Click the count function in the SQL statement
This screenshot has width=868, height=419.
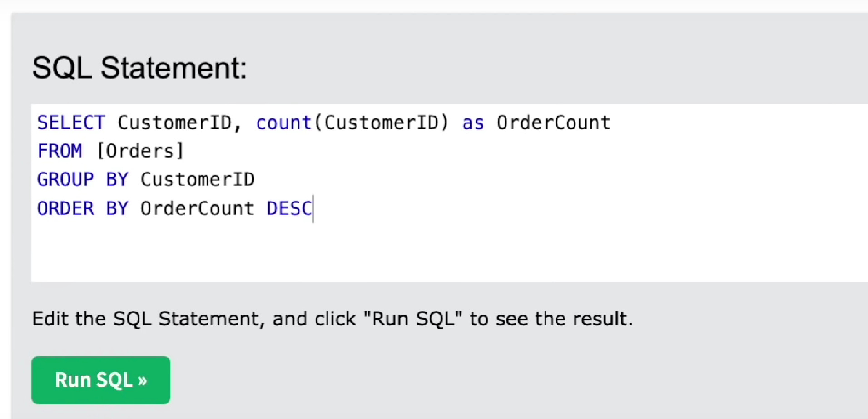point(283,122)
